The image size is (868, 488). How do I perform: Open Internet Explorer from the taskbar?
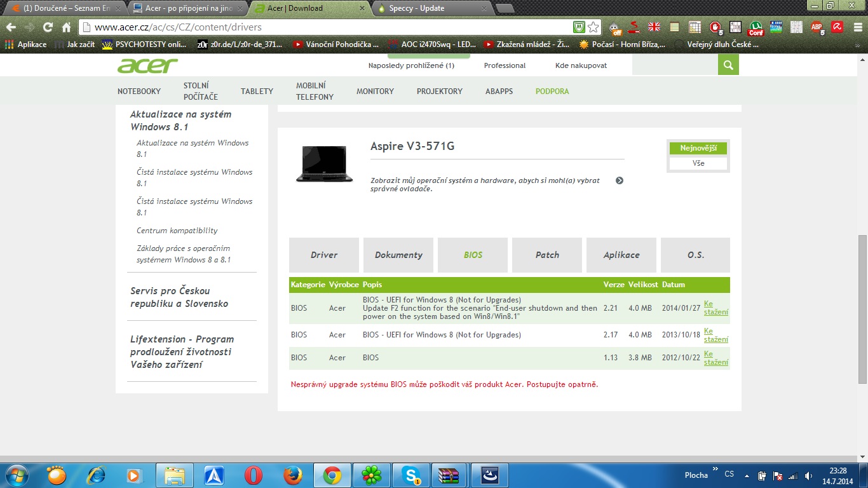tap(96, 475)
